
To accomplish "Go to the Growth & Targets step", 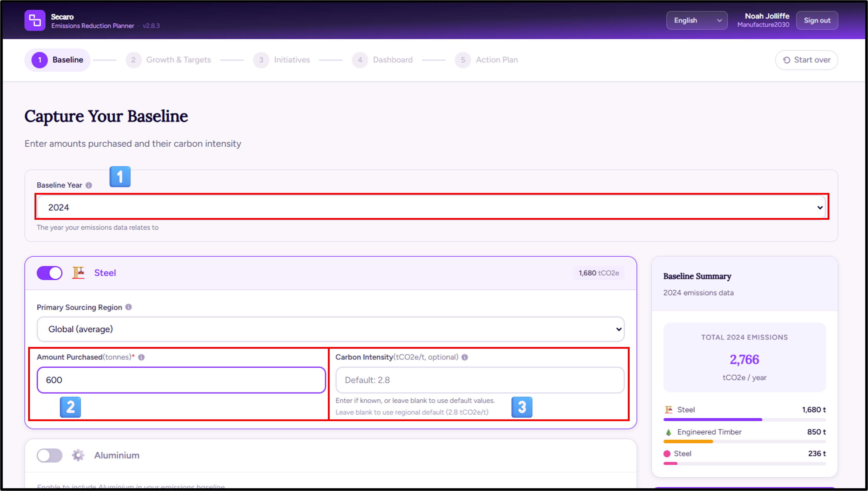I will [169, 60].
